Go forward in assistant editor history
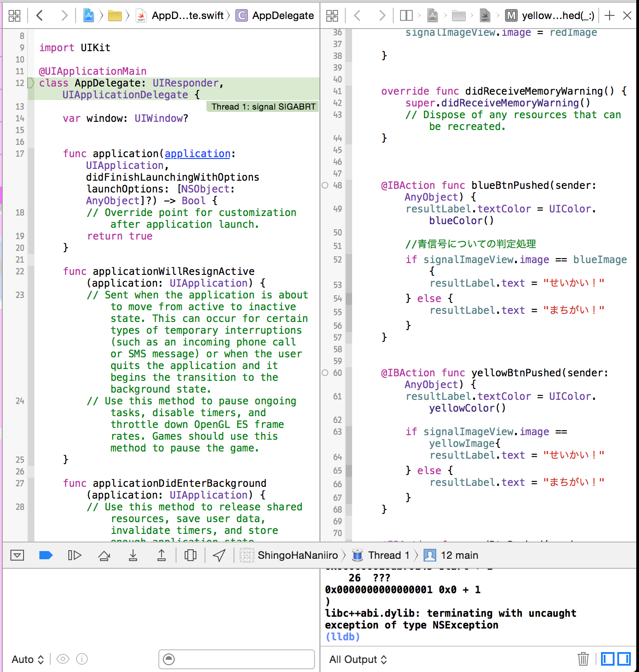This screenshot has width=639, height=672. 382,16
